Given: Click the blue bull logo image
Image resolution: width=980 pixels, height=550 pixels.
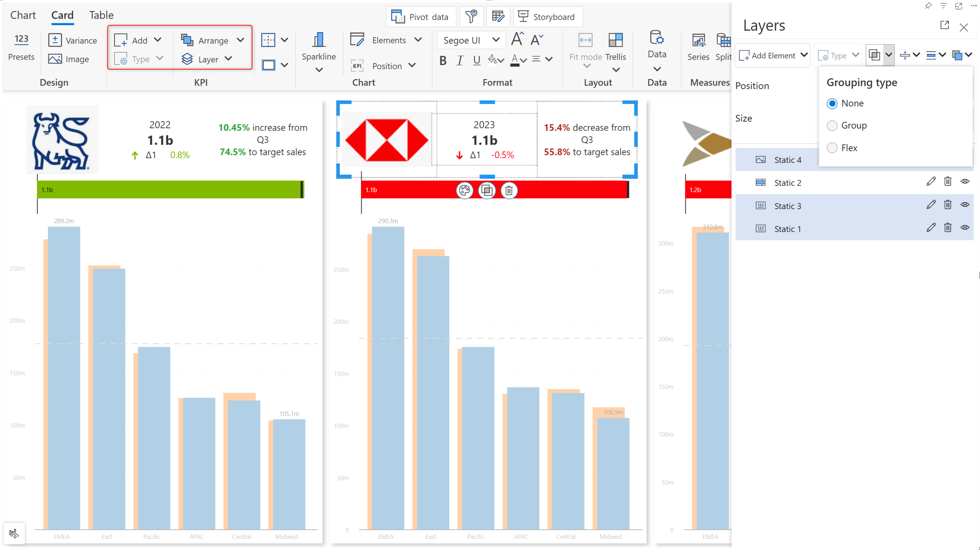Looking at the screenshot, I should (62, 140).
